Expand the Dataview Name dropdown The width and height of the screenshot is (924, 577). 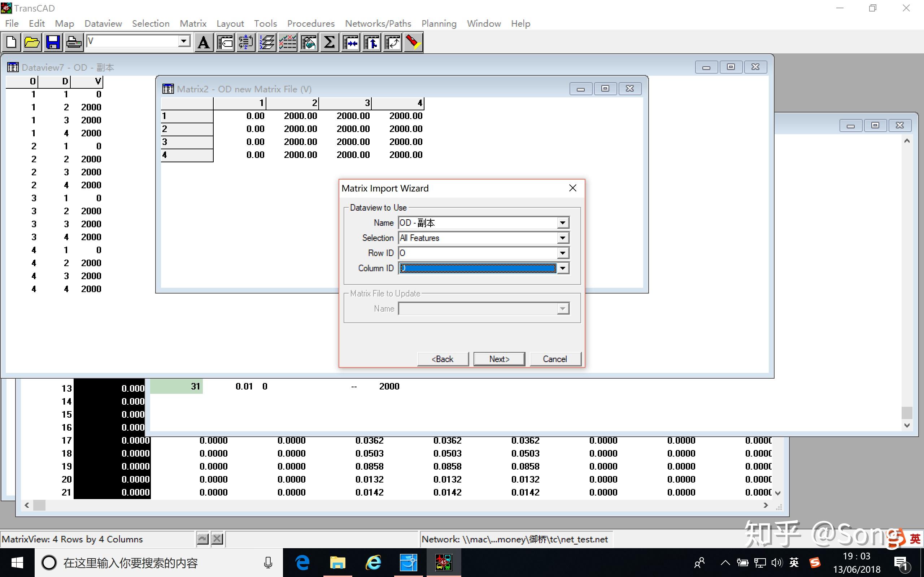pyautogui.click(x=562, y=223)
